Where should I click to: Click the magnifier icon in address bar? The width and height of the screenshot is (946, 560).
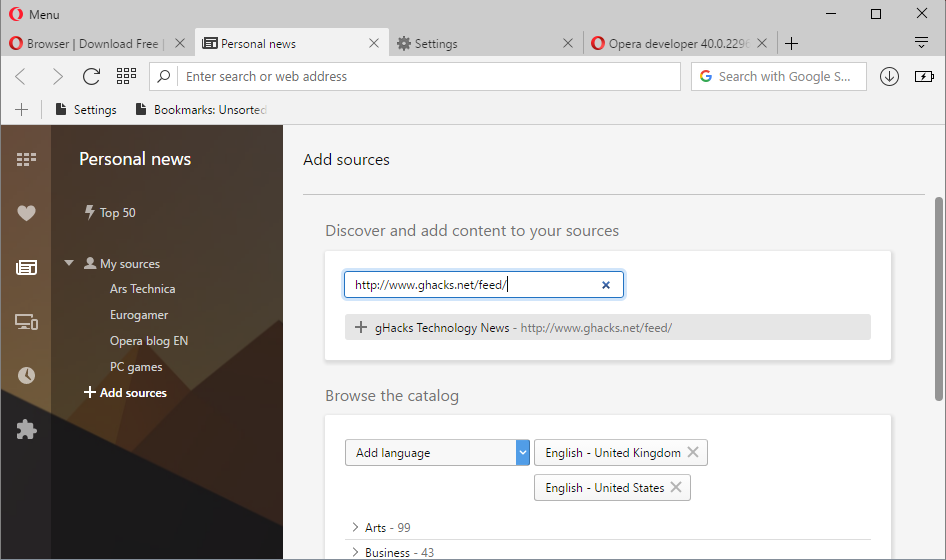coord(163,77)
